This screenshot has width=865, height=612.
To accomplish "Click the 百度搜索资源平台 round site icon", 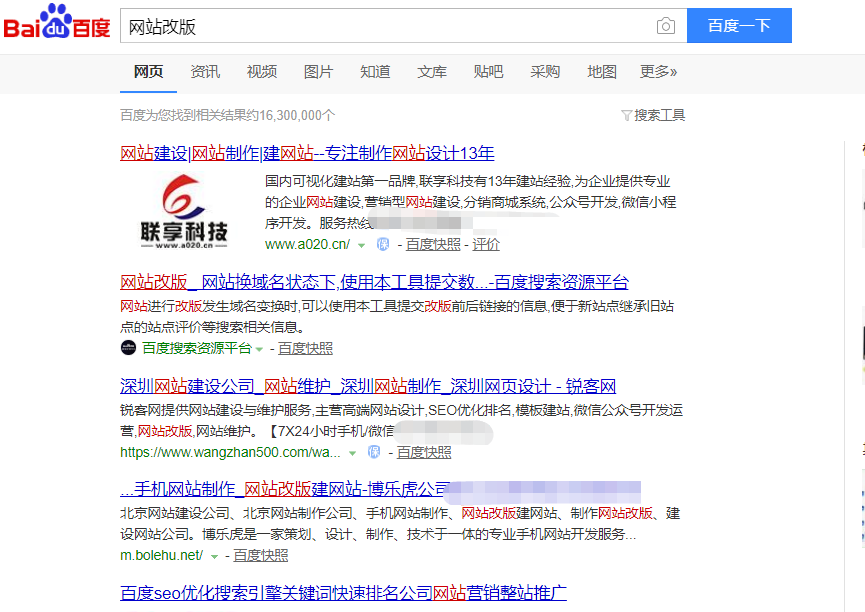I will click(x=128, y=348).
